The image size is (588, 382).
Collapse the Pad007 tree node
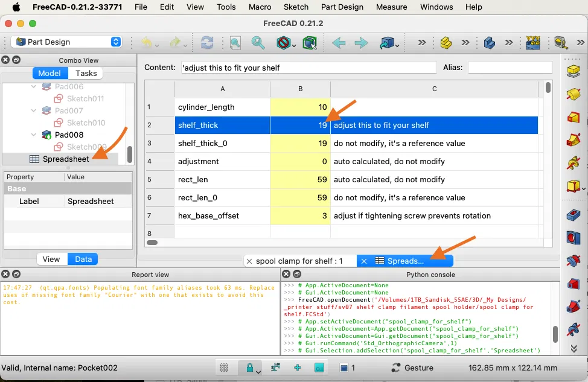[34, 110]
